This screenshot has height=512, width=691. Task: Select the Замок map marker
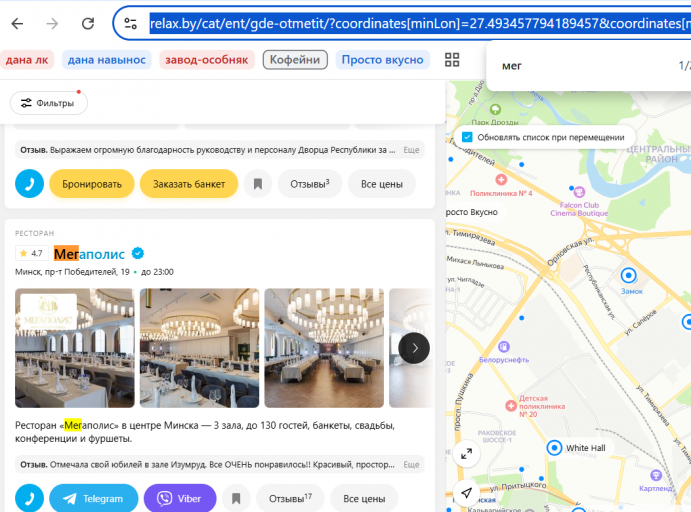point(628,276)
